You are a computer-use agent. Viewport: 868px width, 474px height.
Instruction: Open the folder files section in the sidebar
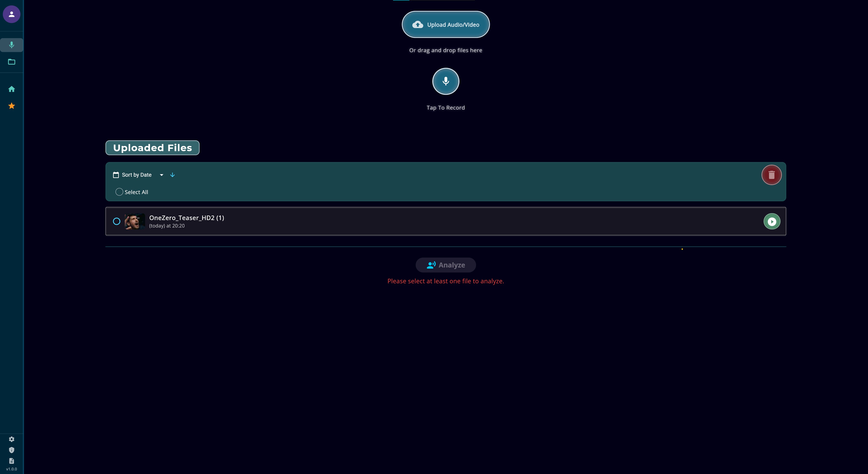point(12,62)
